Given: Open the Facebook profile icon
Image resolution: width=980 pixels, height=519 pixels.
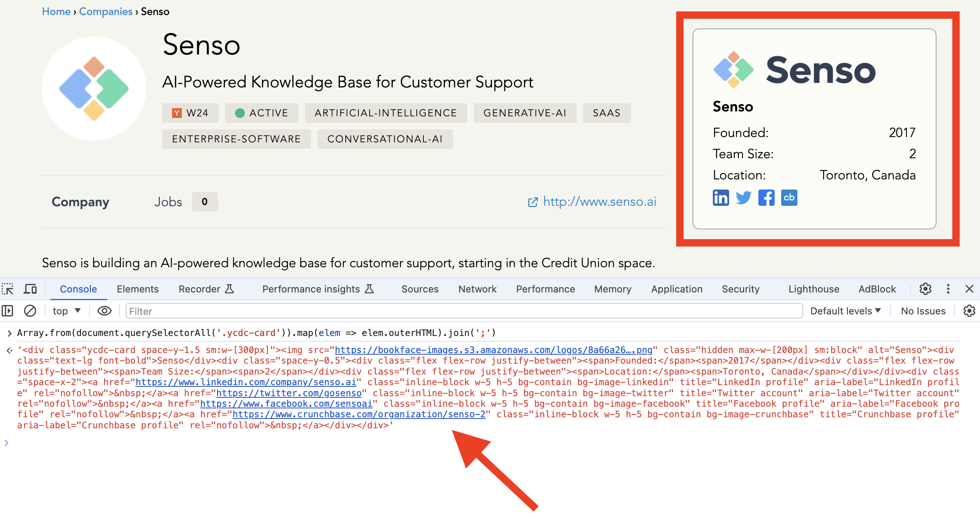Looking at the screenshot, I should click(x=766, y=198).
